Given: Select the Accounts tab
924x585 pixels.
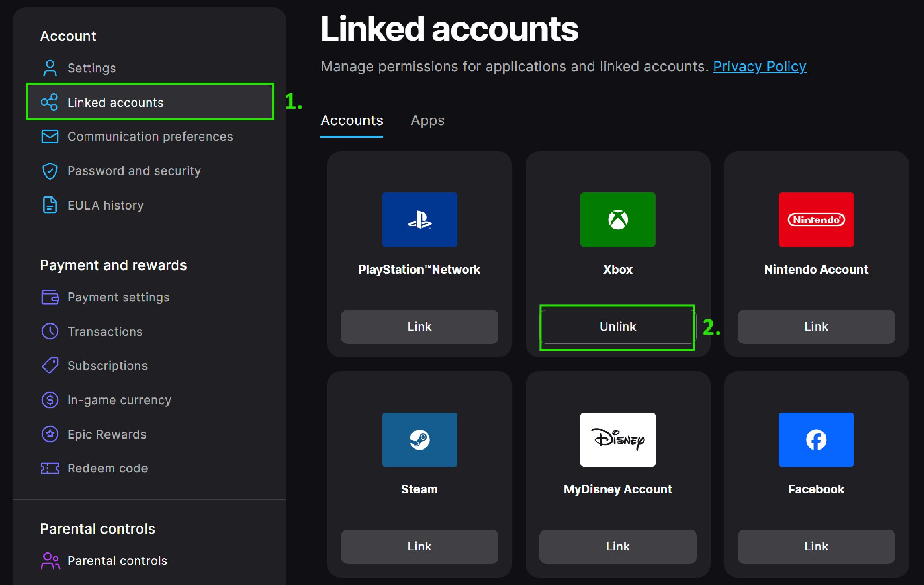Looking at the screenshot, I should pos(352,121).
